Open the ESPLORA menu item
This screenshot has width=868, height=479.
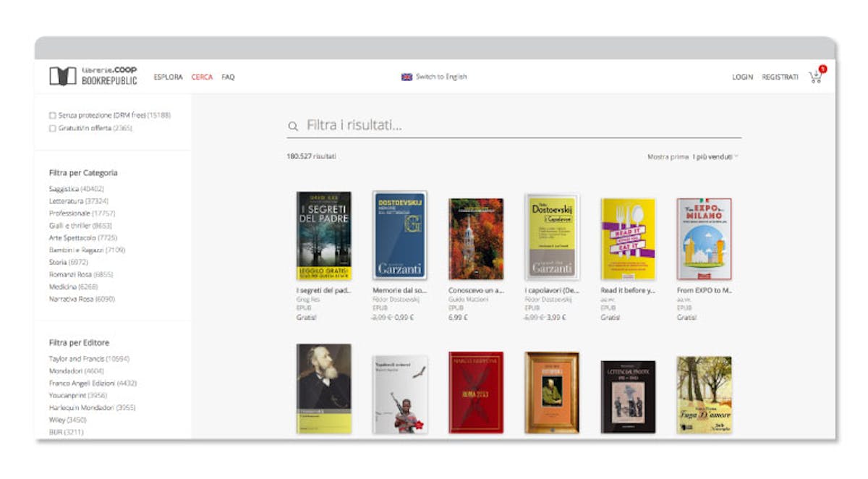coord(169,77)
